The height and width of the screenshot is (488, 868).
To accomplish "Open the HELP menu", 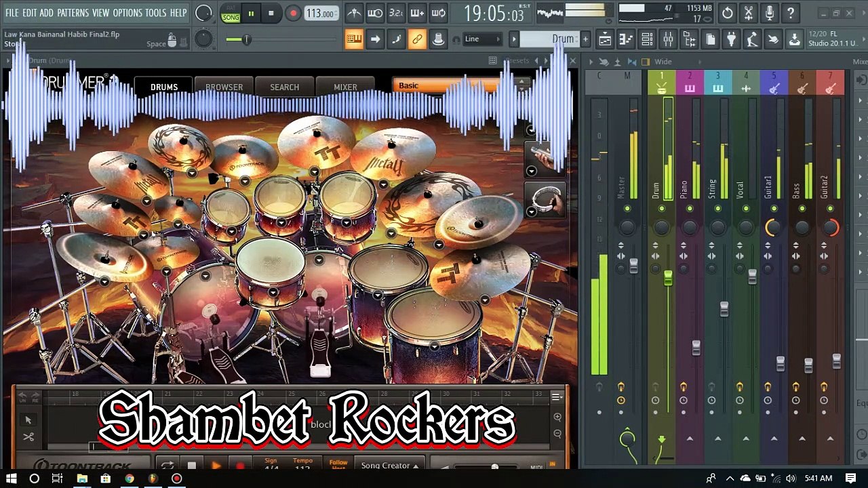I will 178,13.
